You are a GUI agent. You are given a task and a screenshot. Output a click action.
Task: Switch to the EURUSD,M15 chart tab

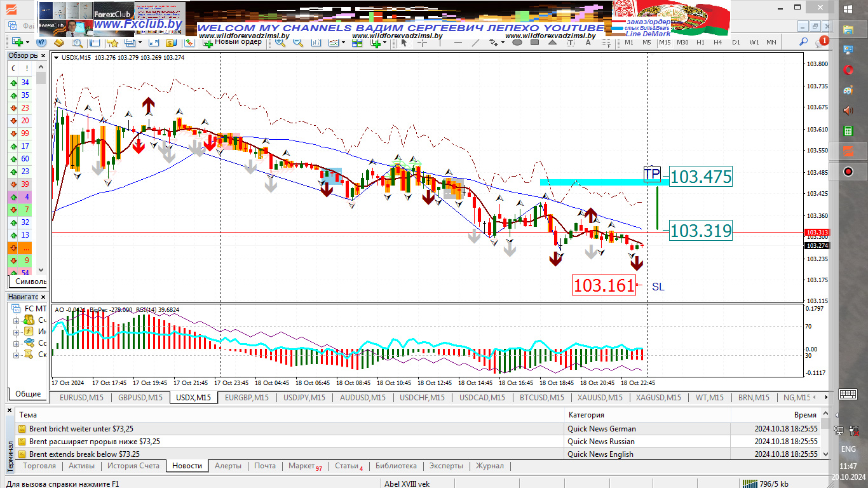81,398
